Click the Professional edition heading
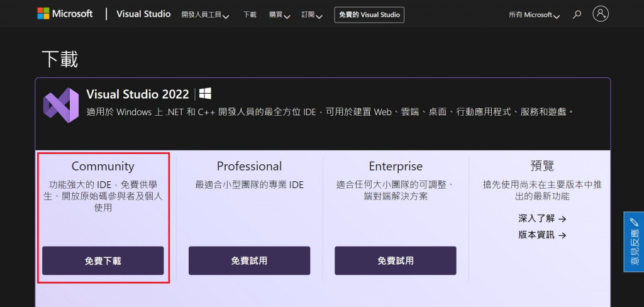Image resolution: width=644 pixels, height=307 pixels. point(249,166)
